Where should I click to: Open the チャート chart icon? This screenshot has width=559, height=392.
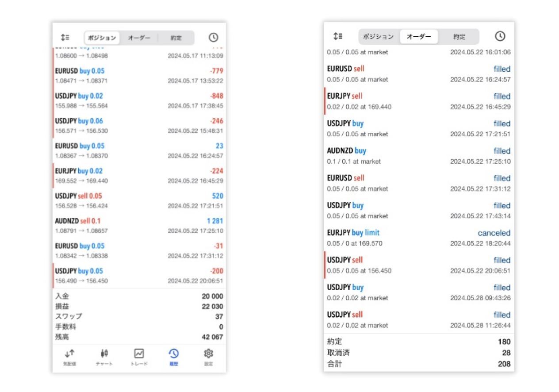[x=104, y=354]
